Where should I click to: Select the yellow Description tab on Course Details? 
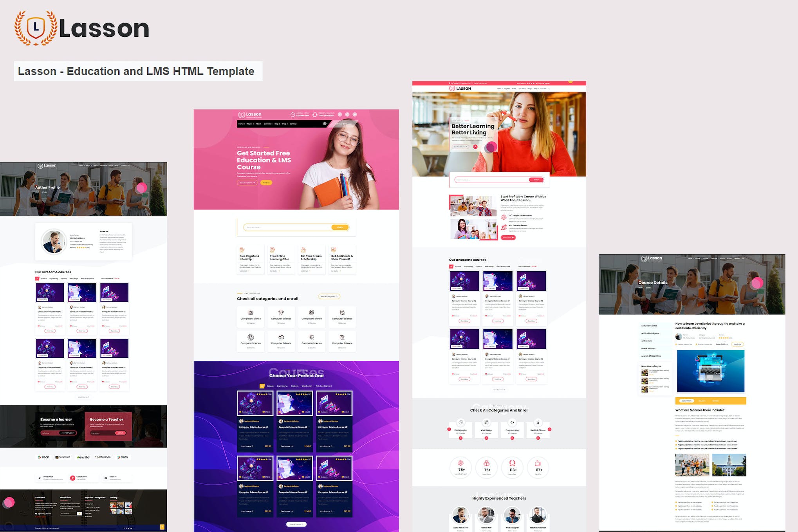(x=687, y=401)
